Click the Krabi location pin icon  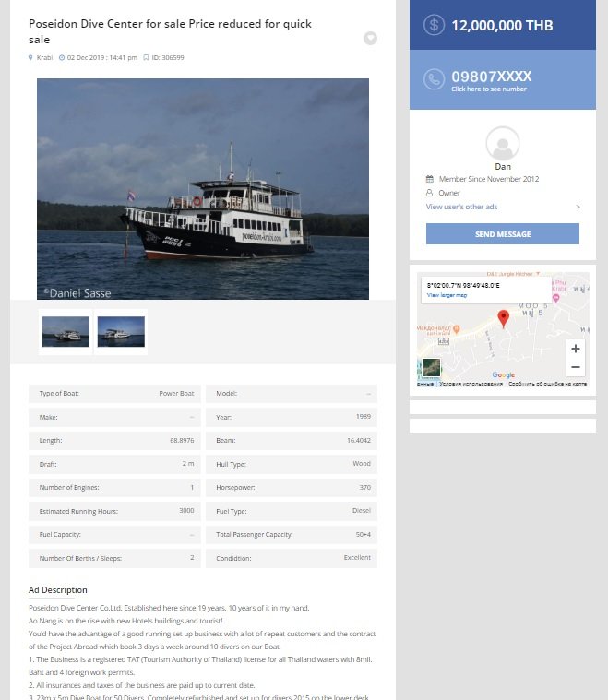(30, 57)
